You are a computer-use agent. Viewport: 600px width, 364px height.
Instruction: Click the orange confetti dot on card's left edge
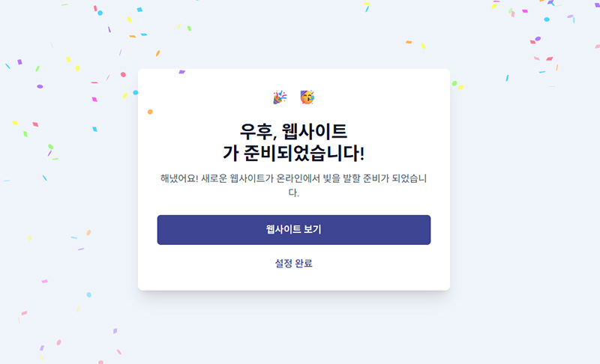pos(150,112)
